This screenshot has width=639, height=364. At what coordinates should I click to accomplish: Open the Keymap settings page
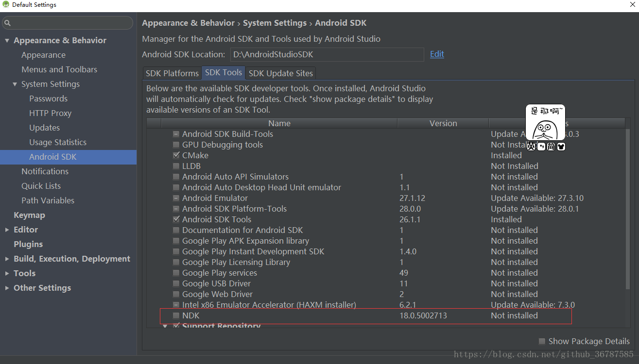coord(29,215)
